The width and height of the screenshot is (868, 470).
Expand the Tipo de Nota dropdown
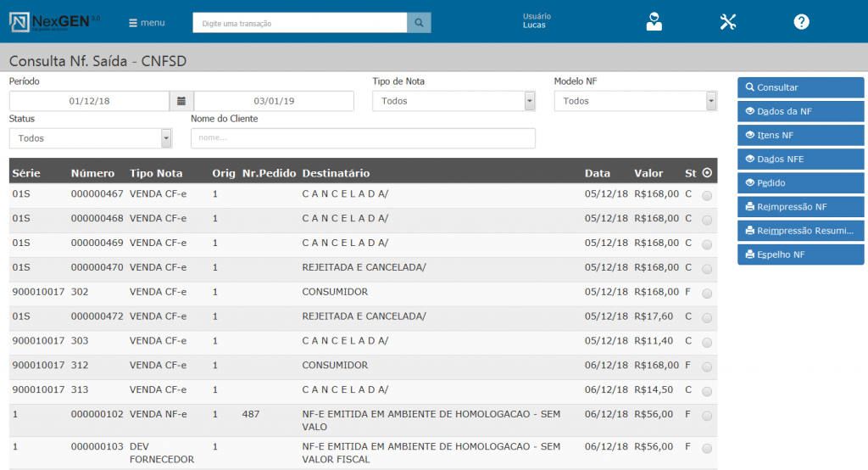tap(530, 101)
